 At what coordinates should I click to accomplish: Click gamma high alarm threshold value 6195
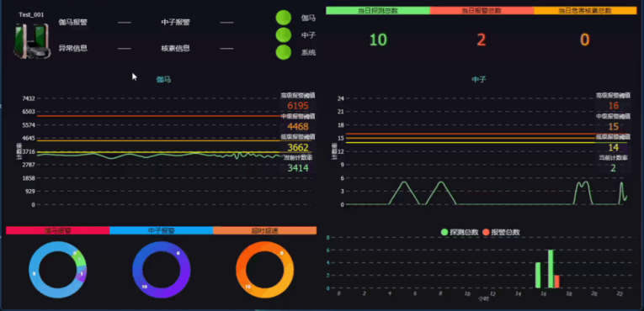tap(298, 106)
